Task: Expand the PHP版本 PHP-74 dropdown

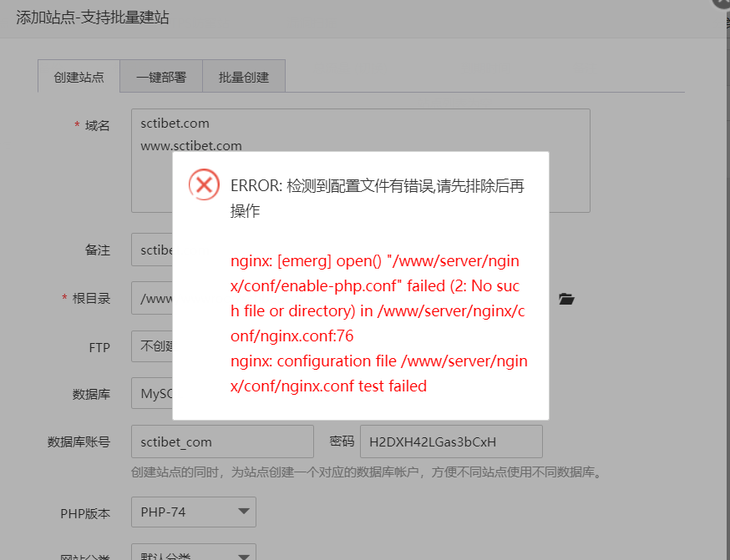Action: coord(194,512)
